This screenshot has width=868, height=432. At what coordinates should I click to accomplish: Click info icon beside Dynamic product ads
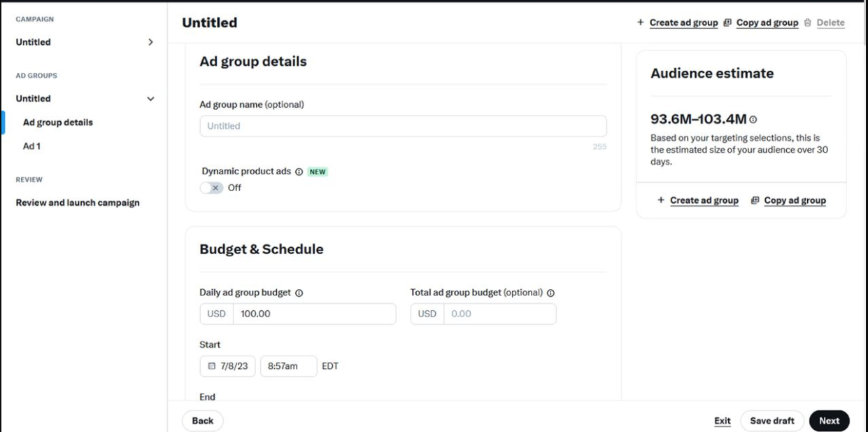click(299, 172)
